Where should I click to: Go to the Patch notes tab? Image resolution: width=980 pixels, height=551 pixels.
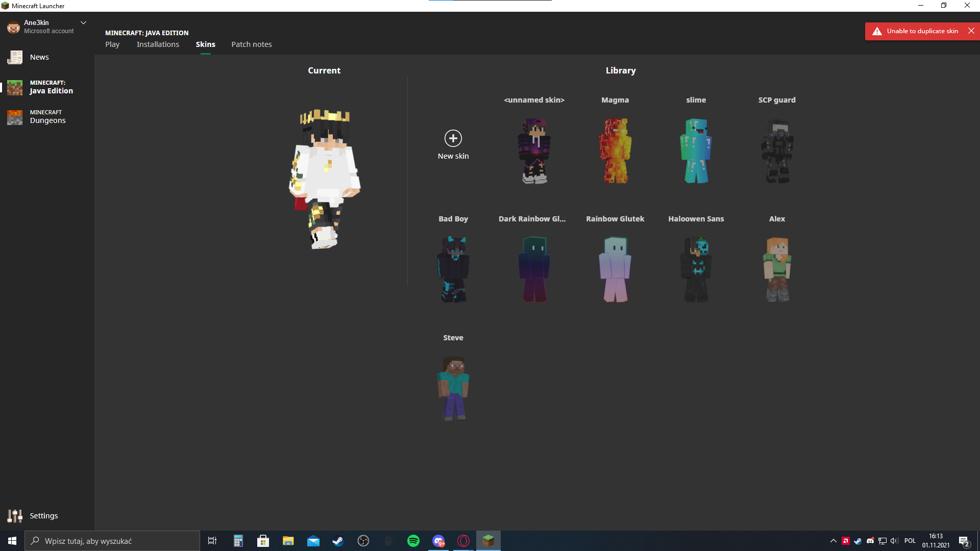click(x=252, y=44)
